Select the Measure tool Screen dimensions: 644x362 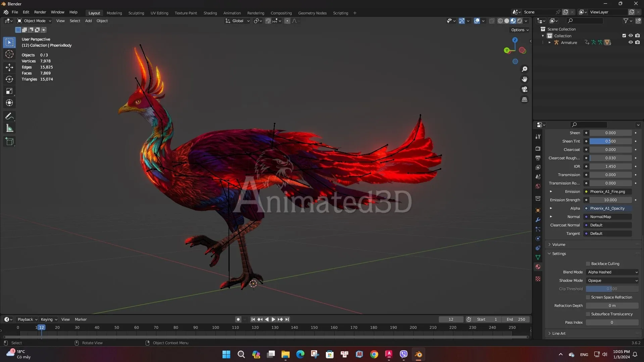(x=9, y=128)
